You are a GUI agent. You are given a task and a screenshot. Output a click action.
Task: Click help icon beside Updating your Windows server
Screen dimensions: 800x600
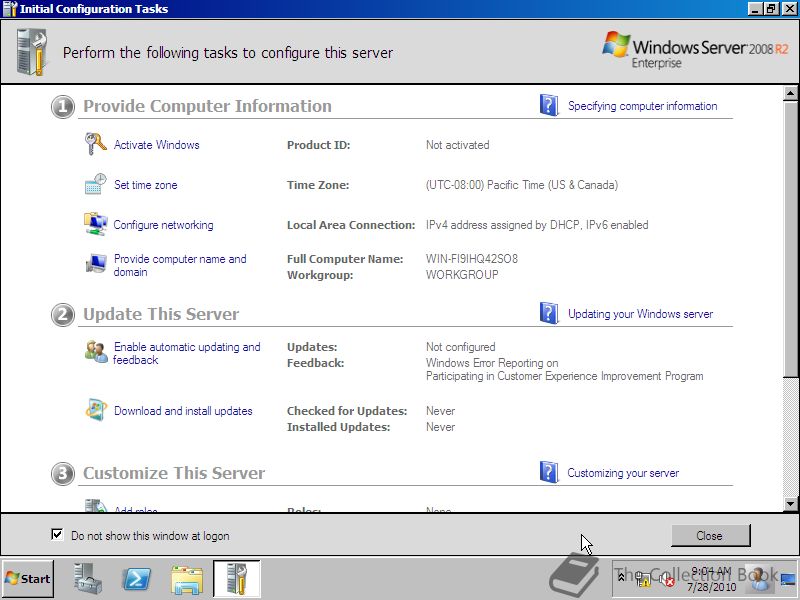[549, 313]
